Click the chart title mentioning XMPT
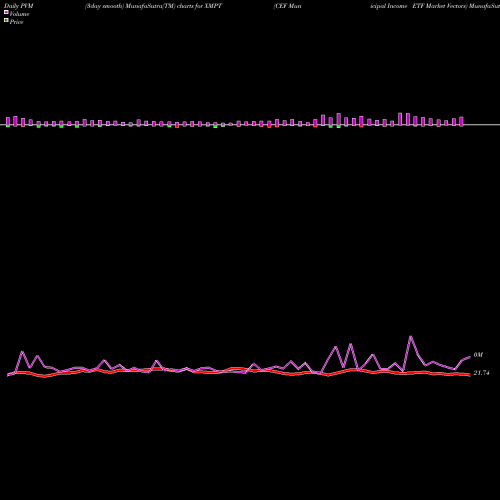 pyautogui.click(x=153, y=6)
